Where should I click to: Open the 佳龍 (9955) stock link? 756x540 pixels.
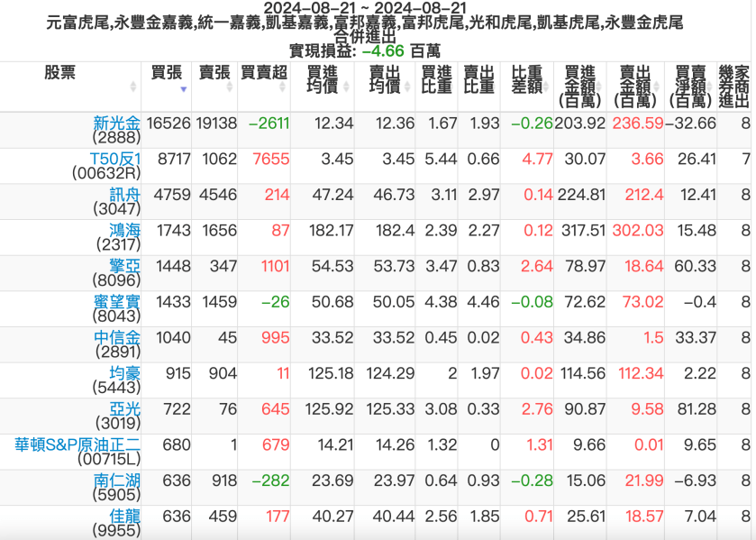(125, 516)
